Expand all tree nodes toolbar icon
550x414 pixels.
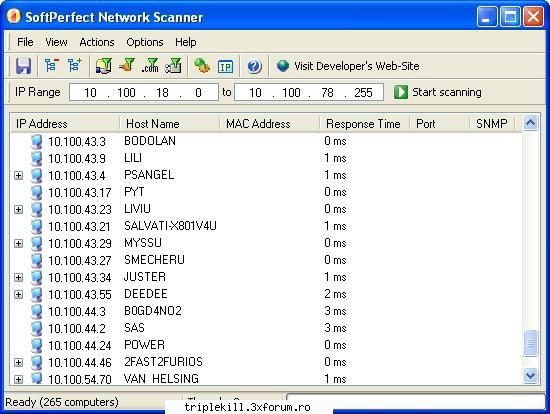click(x=74, y=65)
